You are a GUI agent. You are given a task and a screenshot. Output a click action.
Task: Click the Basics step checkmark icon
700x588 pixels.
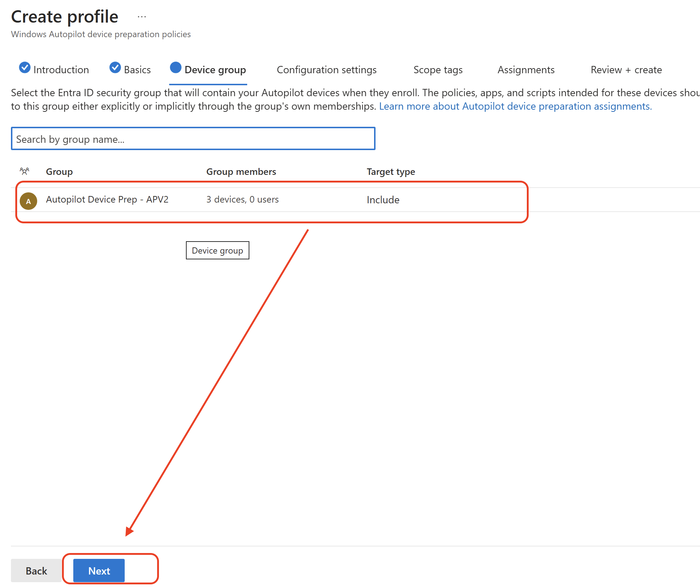[114, 68]
